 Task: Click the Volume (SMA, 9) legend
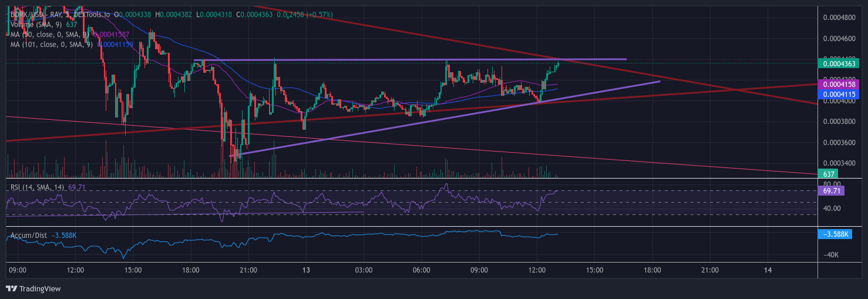pos(36,24)
